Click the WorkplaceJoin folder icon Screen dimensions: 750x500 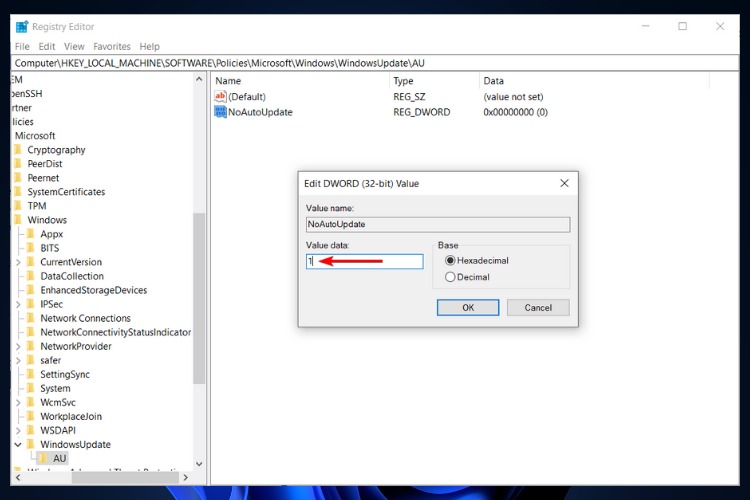pyautogui.click(x=31, y=416)
